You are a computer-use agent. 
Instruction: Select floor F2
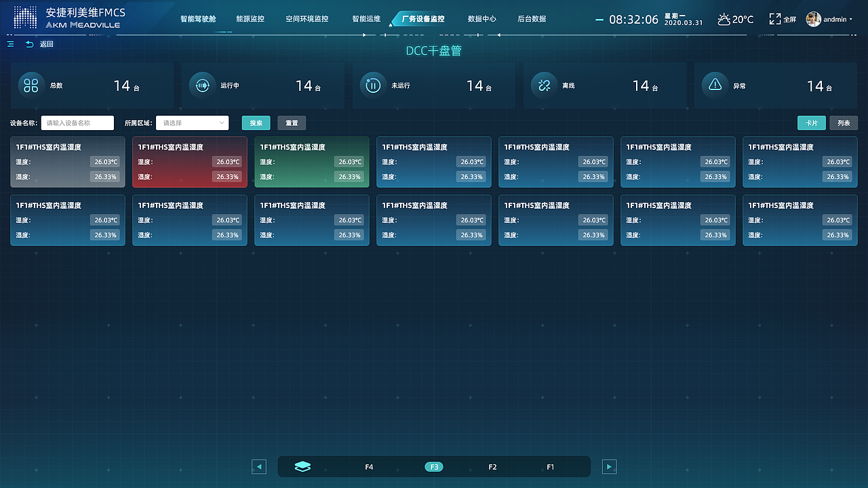pyautogui.click(x=492, y=467)
